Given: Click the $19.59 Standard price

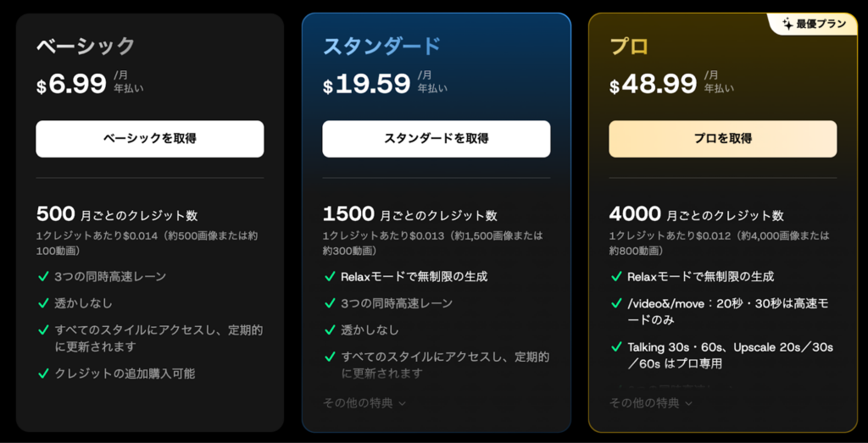Looking at the screenshot, I should (366, 83).
